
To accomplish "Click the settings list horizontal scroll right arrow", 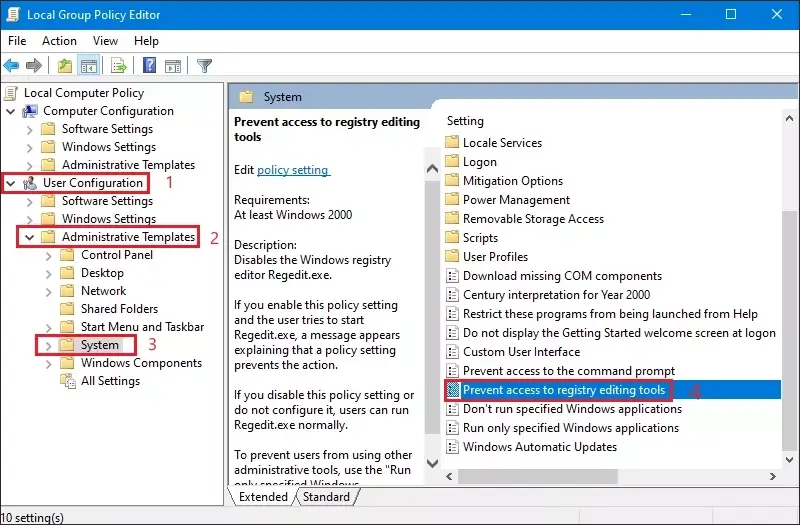I will point(773,477).
